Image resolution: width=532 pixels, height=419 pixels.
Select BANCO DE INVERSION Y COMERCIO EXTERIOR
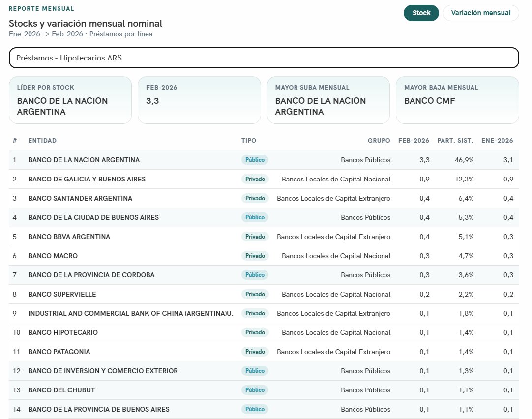pos(103,371)
